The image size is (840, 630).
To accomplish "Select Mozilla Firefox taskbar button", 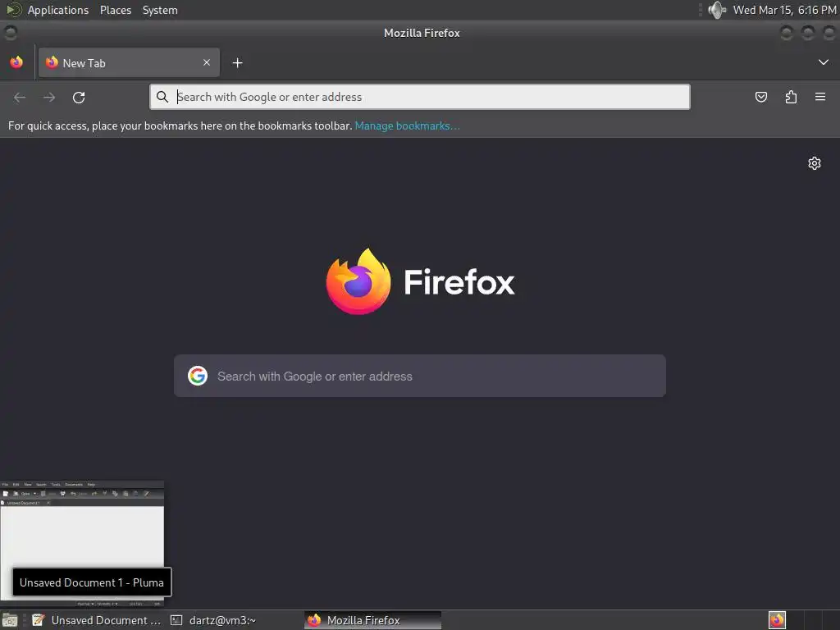I will click(373, 620).
